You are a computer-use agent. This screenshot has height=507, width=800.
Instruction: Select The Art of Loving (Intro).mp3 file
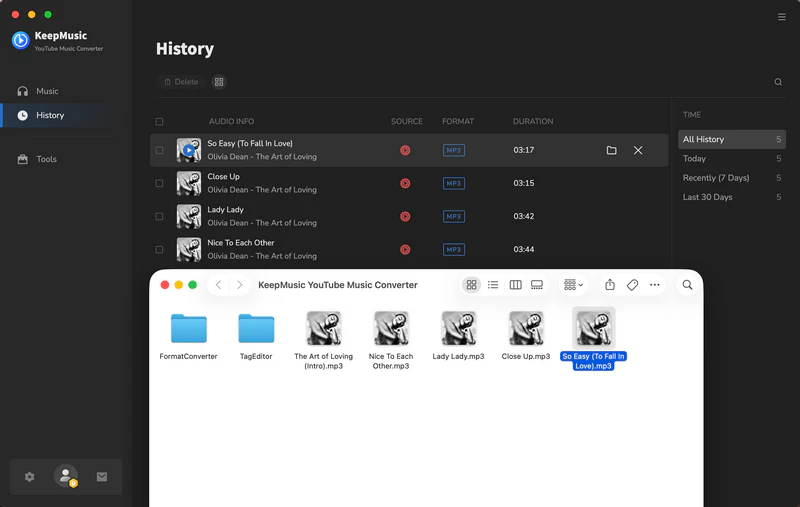point(323,341)
